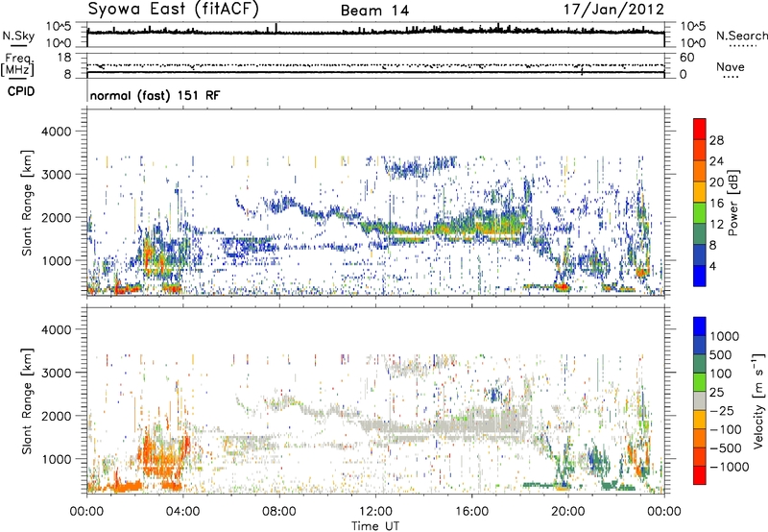Click the date '17/Jan/2012'
768x532 pixels.
(x=613, y=10)
